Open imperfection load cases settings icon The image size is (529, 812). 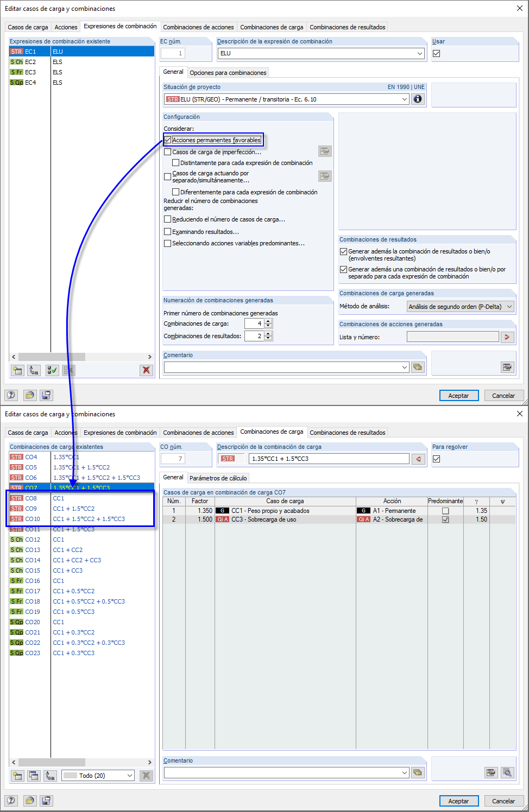[325, 151]
